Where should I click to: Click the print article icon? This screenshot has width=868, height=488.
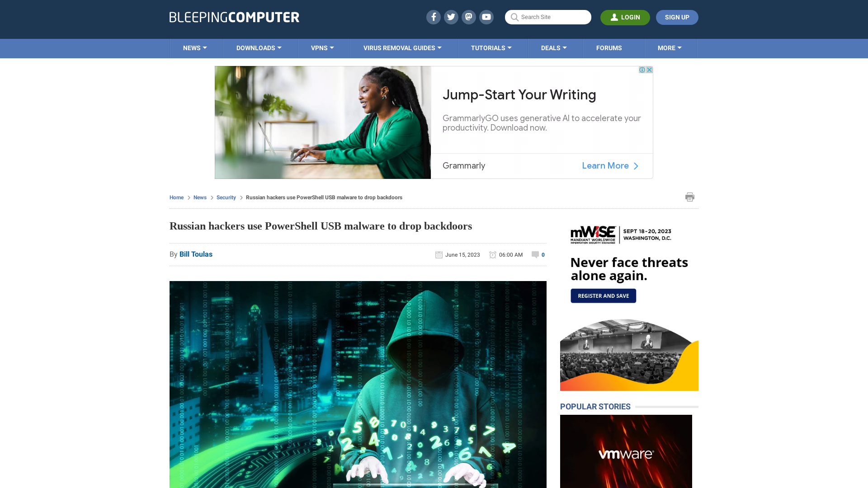click(x=690, y=197)
